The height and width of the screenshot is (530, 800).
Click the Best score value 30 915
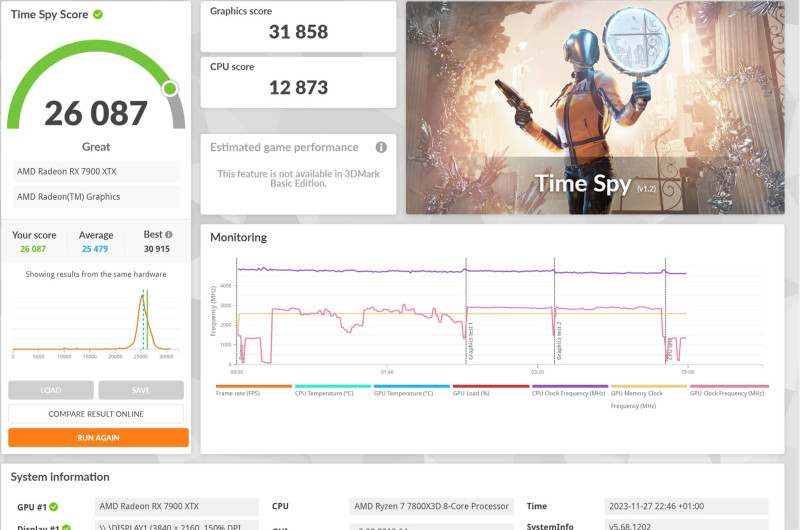(157, 249)
